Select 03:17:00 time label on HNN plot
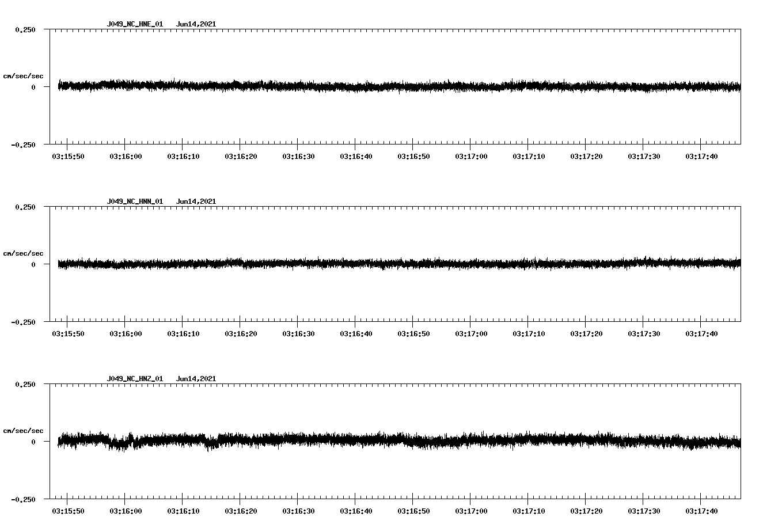Screen dimensions: 782x532 click(471, 334)
